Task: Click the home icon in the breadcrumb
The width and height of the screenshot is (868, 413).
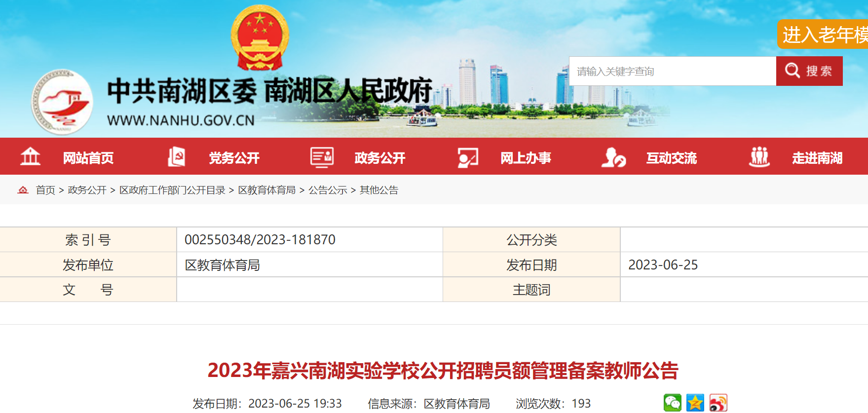Action: [x=23, y=190]
